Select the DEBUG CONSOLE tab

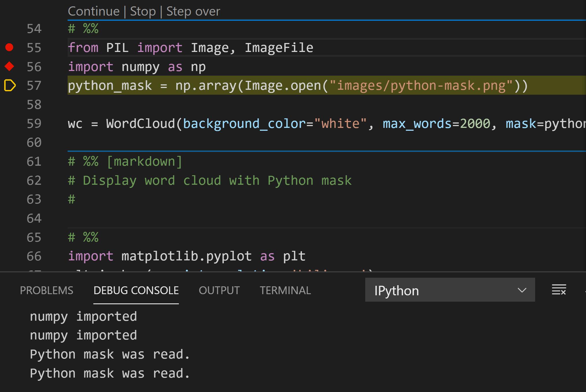tap(136, 290)
